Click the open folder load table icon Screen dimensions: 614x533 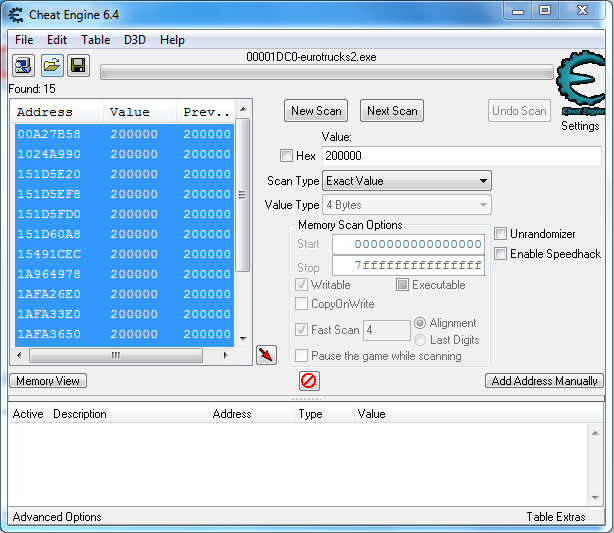click(51, 67)
